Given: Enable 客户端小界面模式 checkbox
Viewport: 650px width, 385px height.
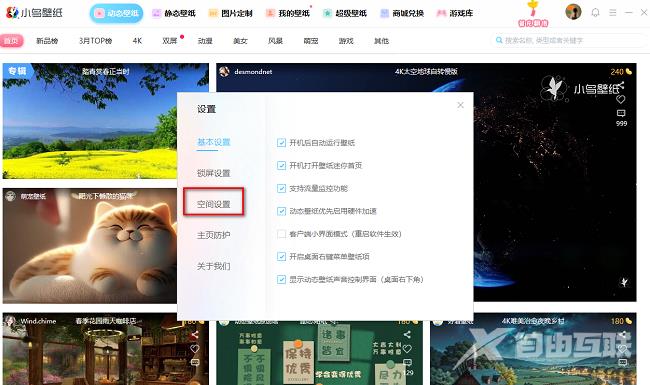Looking at the screenshot, I should click(x=281, y=234).
